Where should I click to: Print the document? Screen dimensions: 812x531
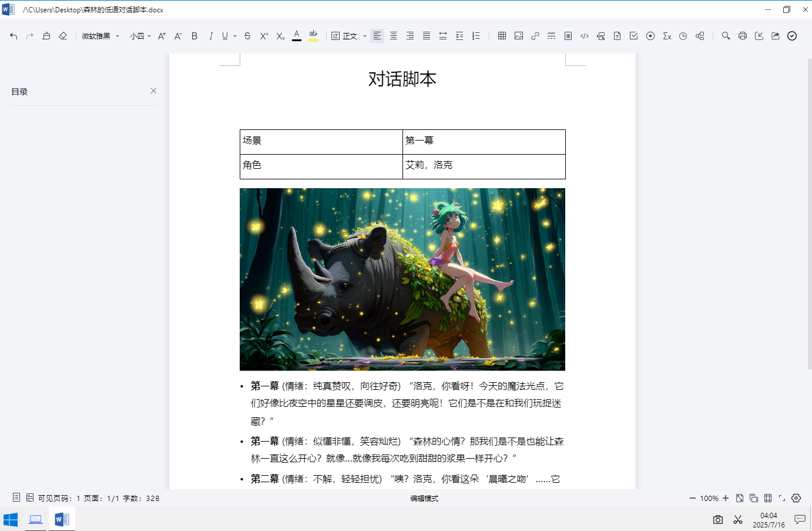click(x=742, y=36)
